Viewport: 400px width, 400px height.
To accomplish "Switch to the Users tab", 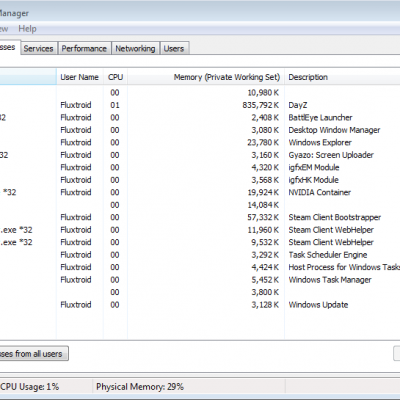I will [174, 48].
